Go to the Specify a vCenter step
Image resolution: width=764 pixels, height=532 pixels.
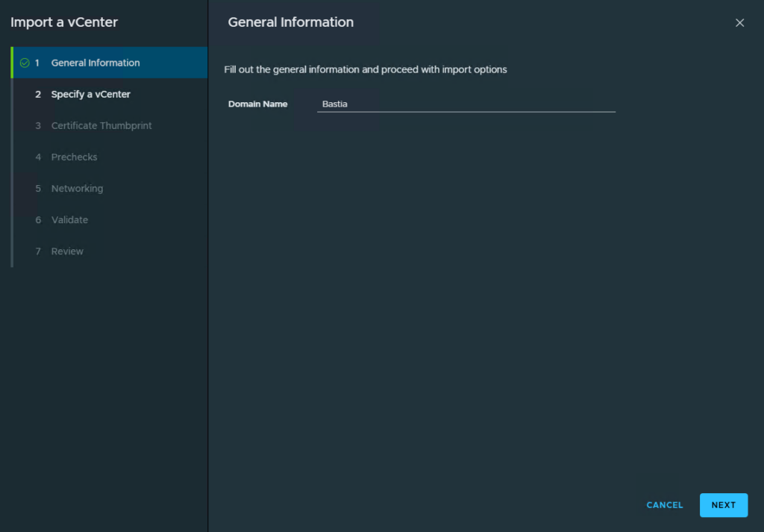[x=91, y=95]
